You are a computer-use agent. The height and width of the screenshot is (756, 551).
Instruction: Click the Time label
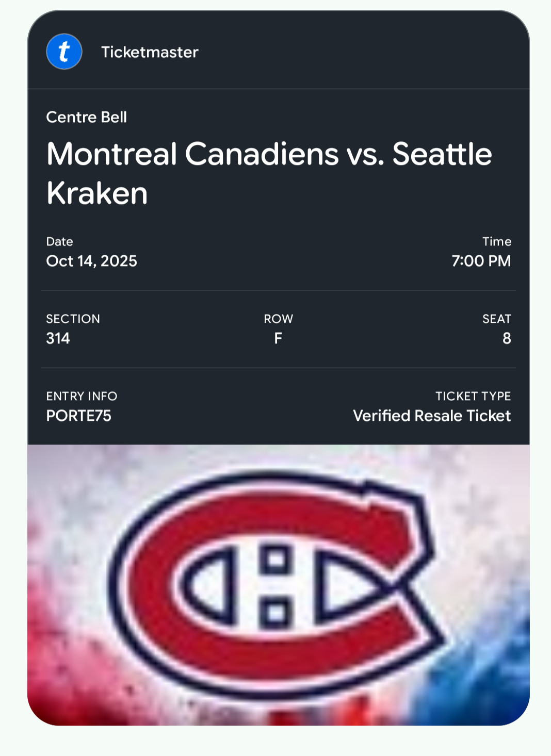(x=496, y=241)
